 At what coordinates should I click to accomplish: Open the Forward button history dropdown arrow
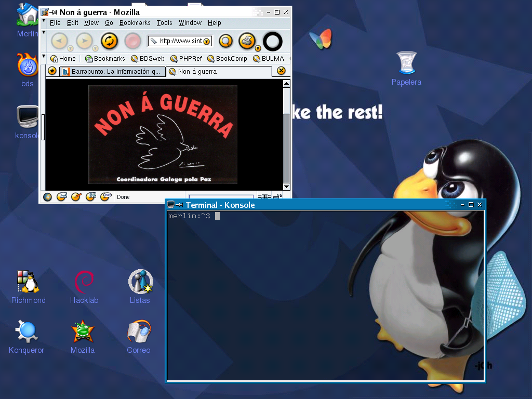96,48
